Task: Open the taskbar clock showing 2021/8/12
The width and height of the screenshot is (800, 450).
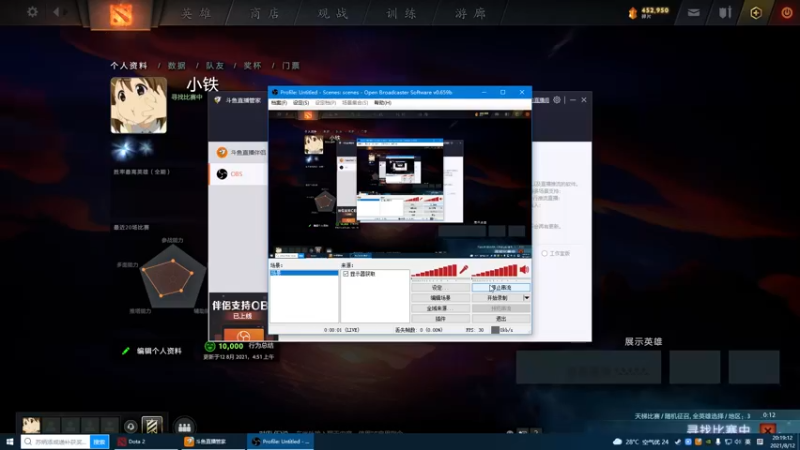Action: [782, 442]
